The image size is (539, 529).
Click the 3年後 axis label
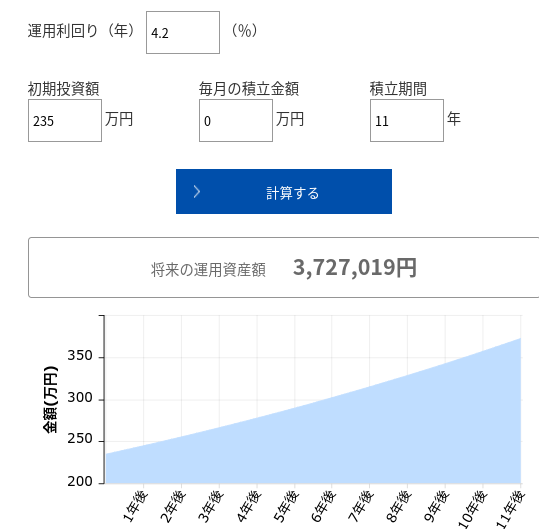[211, 507]
